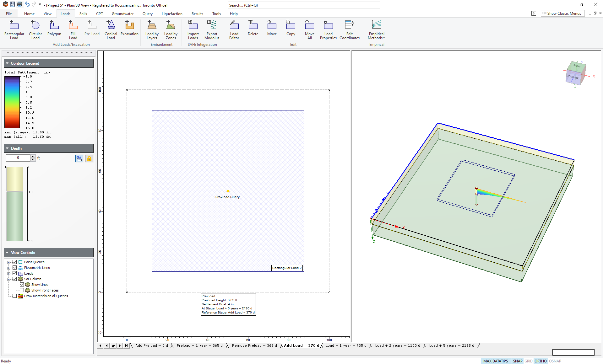Open the Liquefaction menu tab
Screen dimensions: 603x364
pos(172,14)
